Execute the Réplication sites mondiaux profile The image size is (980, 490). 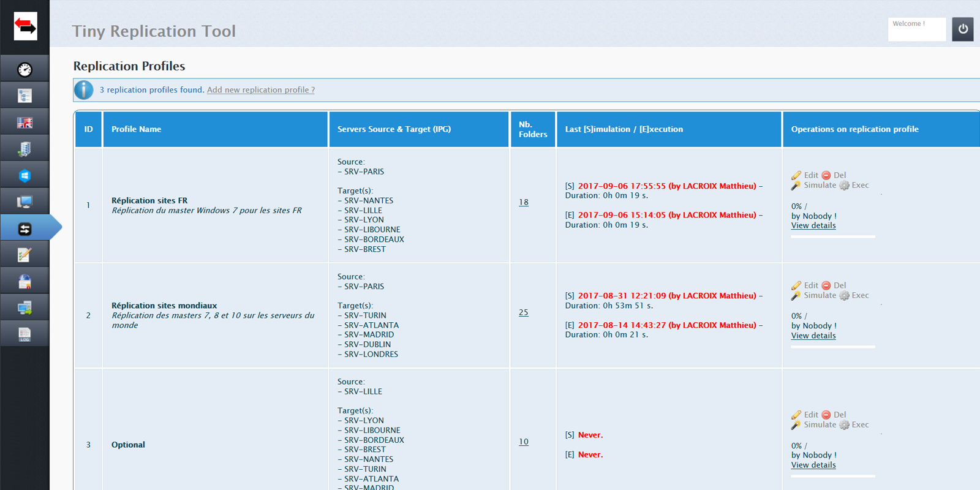854,295
